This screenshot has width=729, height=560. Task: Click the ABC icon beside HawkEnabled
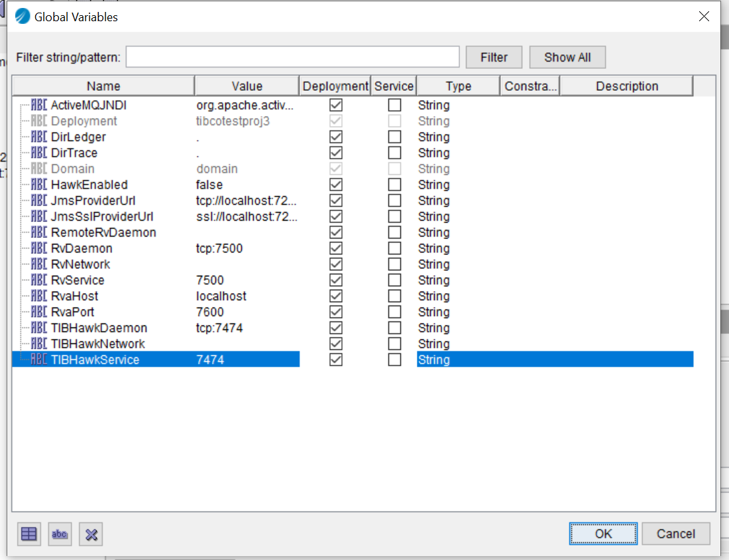click(39, 184)
